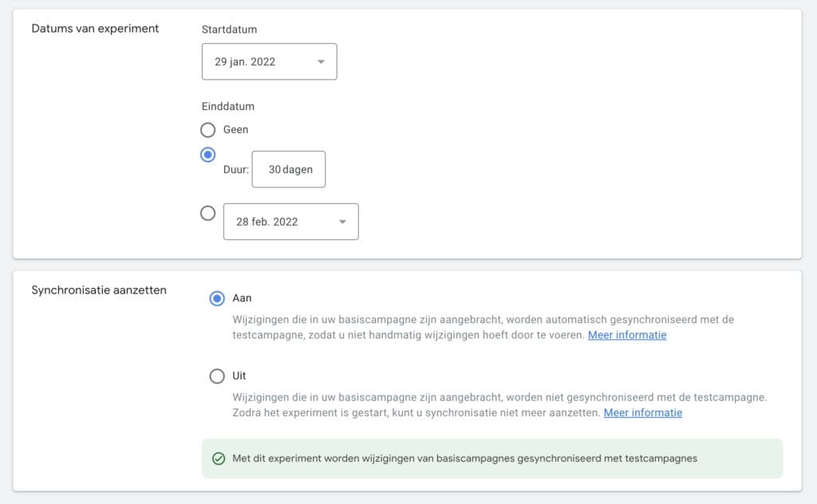Select the Uit synchronisation option
The height and width of the screenshot is (504, 817).
(x=217, y=376)
